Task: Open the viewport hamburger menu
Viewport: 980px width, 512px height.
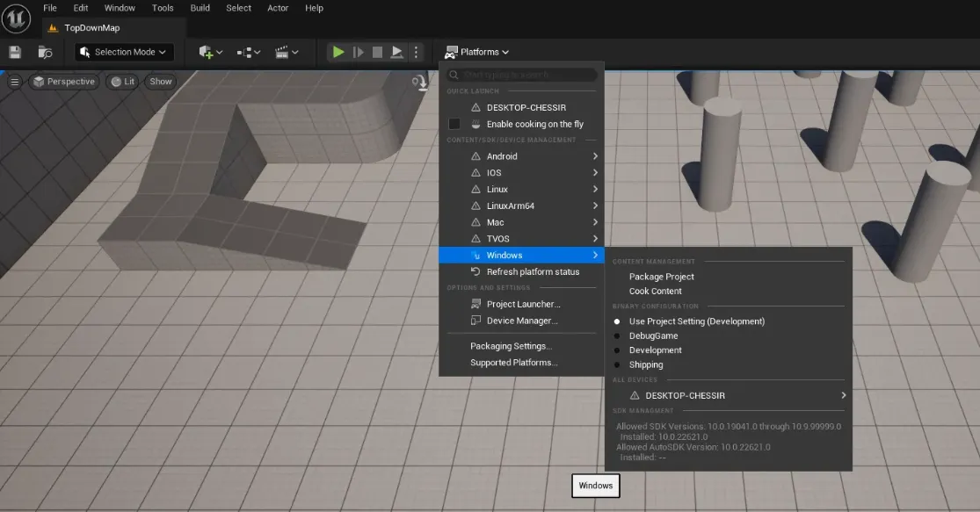Action: [15, 82]
